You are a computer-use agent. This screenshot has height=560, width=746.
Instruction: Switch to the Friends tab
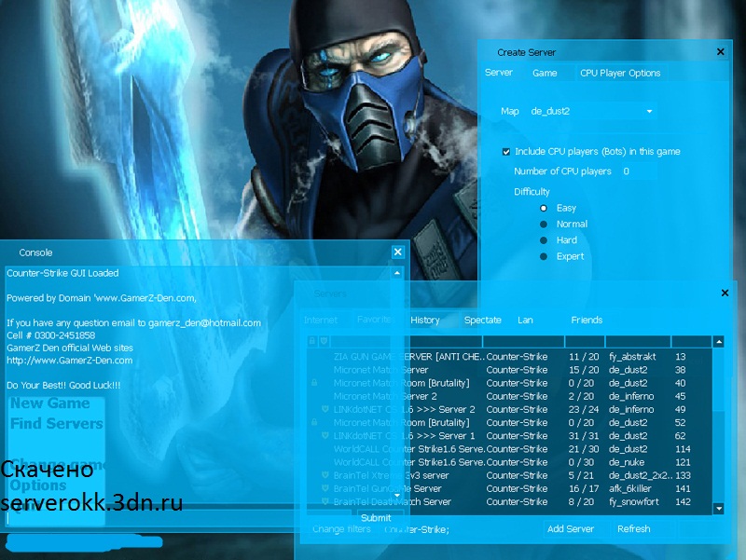pos(587,320)
